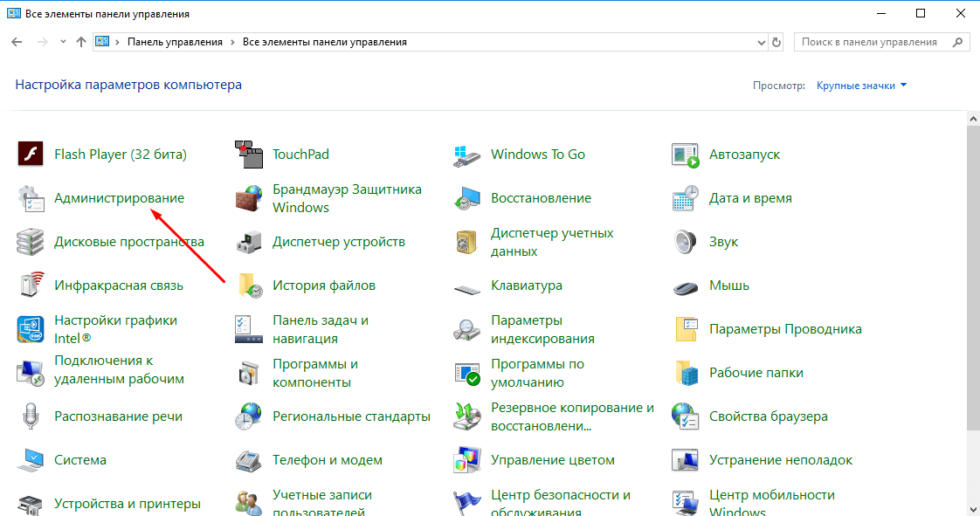Expand the chevron after Панель управления breadcrumb

tap(232, 42)
